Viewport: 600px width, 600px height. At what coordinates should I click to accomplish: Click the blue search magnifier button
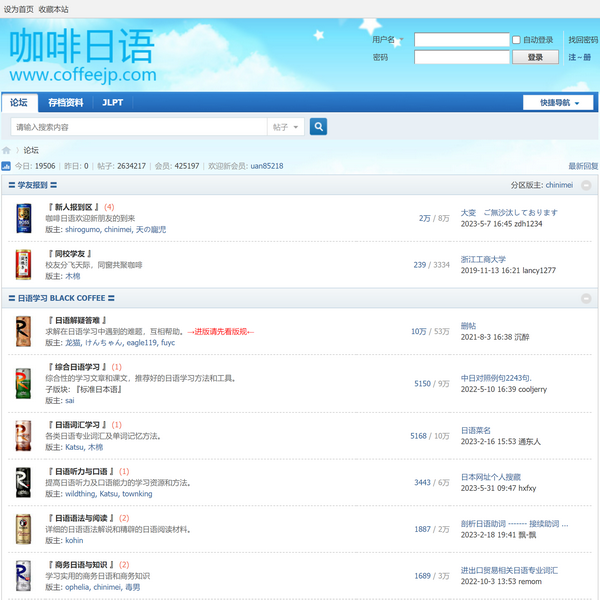click(x=318, y=127)
